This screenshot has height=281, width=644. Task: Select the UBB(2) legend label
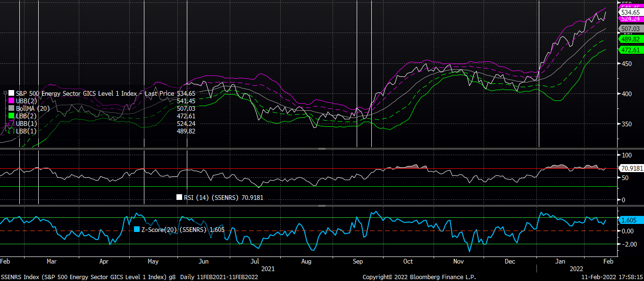(25, 101)
